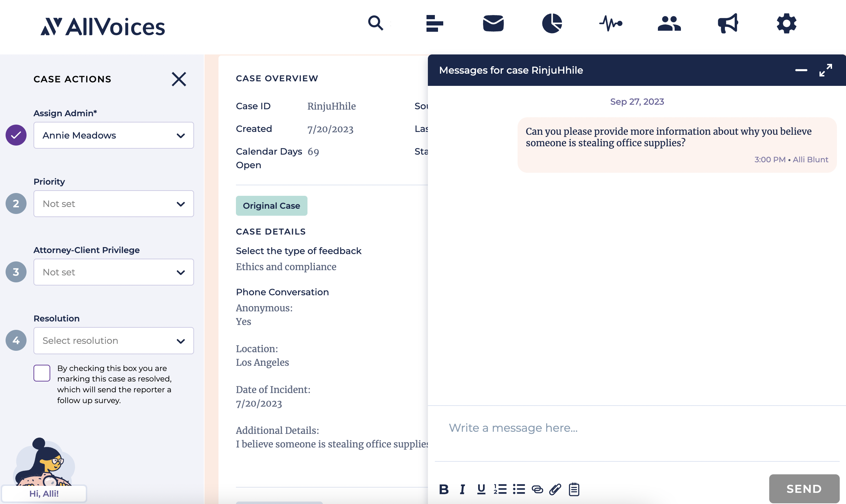Open the people users icon
Viewport: 846px width, 504px height.
(669, 23)
